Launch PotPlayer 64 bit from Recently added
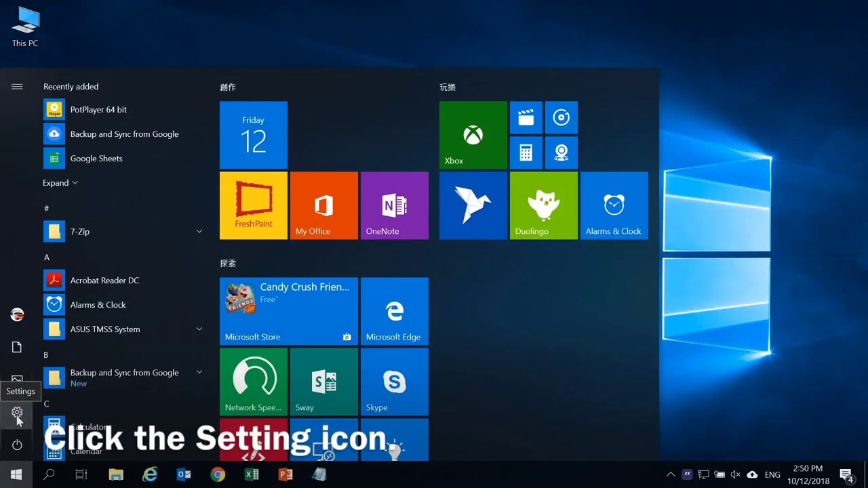The height and width of the screenshot is (488, 868). 122,110
